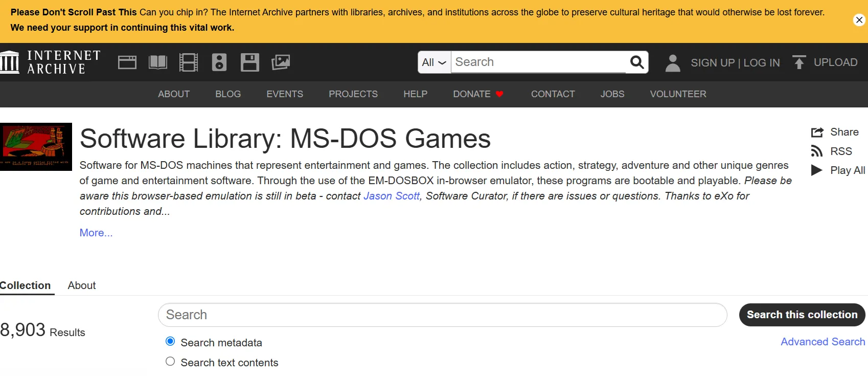This screenshot has width=868, height=376.
Task: Focus the collection Search input field
Action: [x=443, y=315]
